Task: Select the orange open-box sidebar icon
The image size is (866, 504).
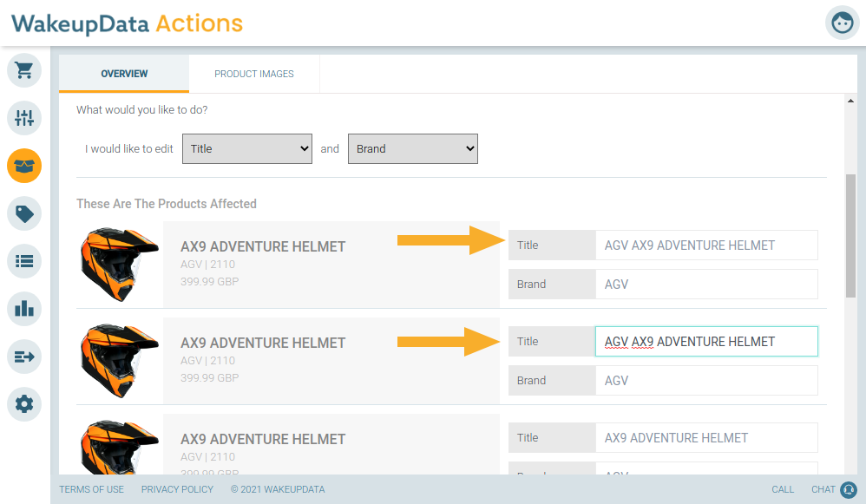Action: (x=24, y=166)
